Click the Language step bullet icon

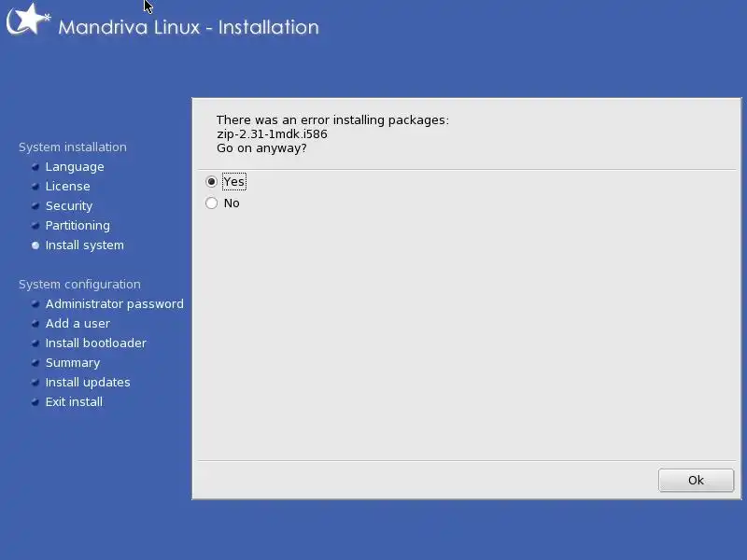tap(35, 167)
